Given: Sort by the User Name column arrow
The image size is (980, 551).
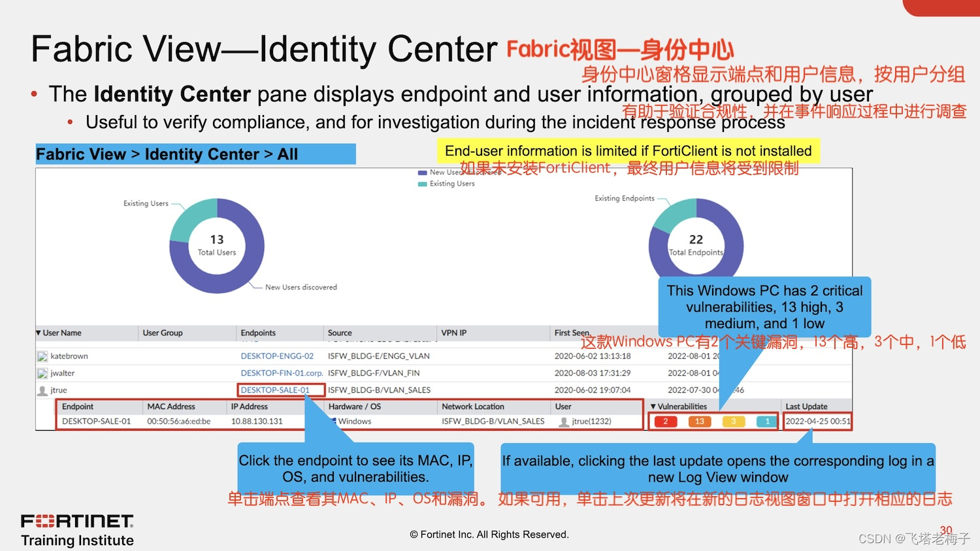Looking at the screenshot, I should [39, 333].
